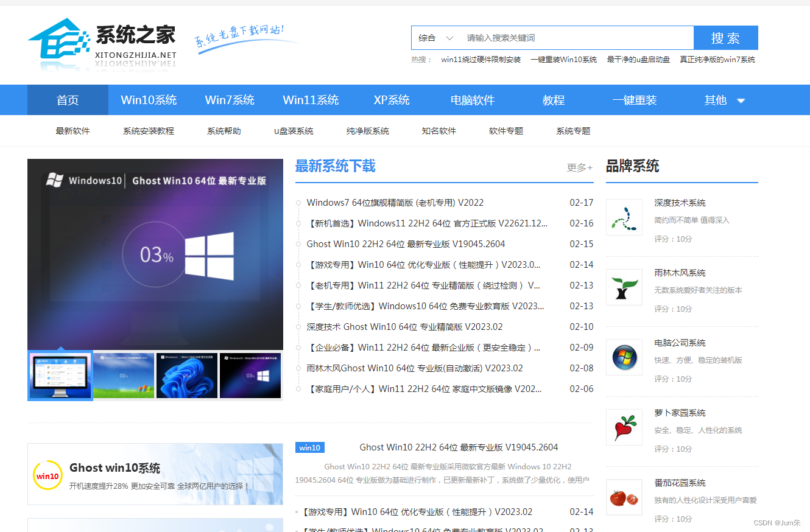Image resolution: width=810 pixels, height=532 pixels.
Task: Open the 系统安装教程 submenu link
Action: point(149,131)
